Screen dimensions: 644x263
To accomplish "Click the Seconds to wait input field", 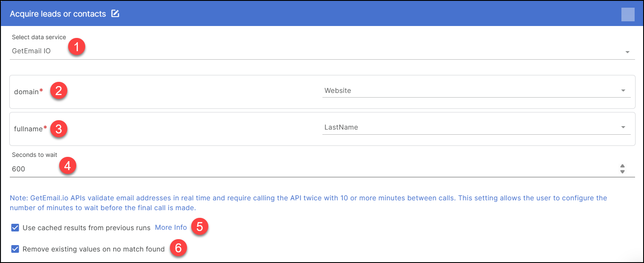I will [x=298, y=169].
